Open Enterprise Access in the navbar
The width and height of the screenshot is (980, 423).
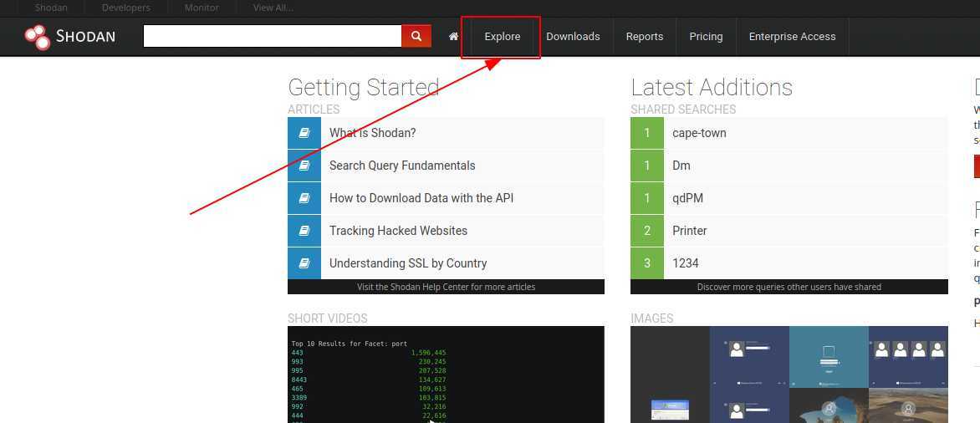[792, 37]
